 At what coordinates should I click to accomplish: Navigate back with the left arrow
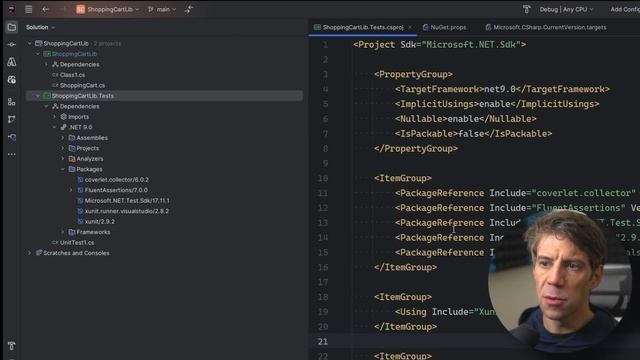[x=45, y=9]
